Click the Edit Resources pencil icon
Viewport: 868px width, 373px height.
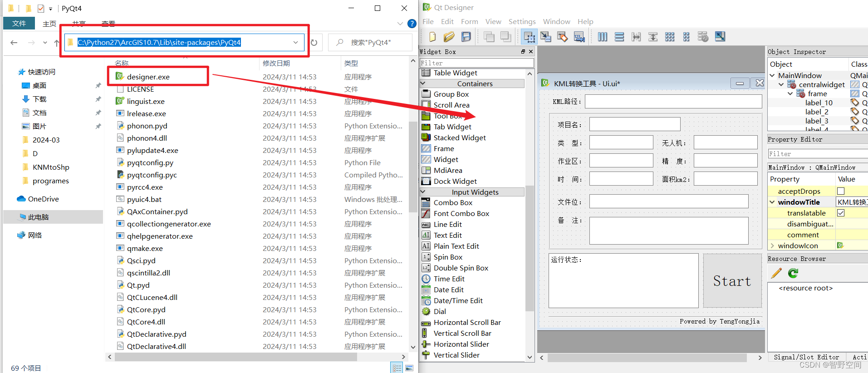coord(776,273)
